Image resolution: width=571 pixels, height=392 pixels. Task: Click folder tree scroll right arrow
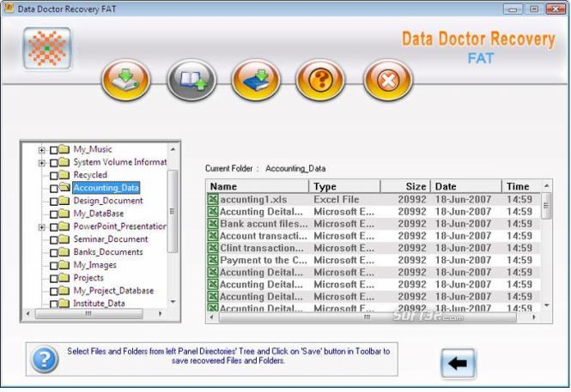(161, 313)
